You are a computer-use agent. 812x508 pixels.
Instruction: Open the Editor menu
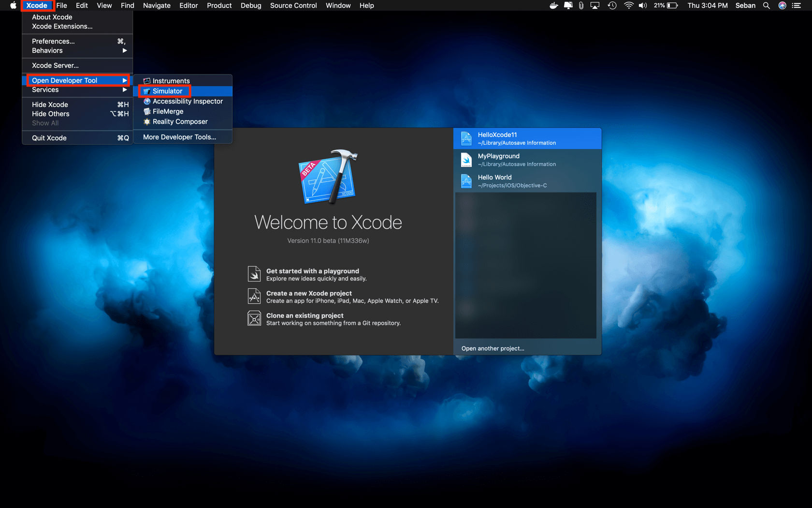[188, 5]
